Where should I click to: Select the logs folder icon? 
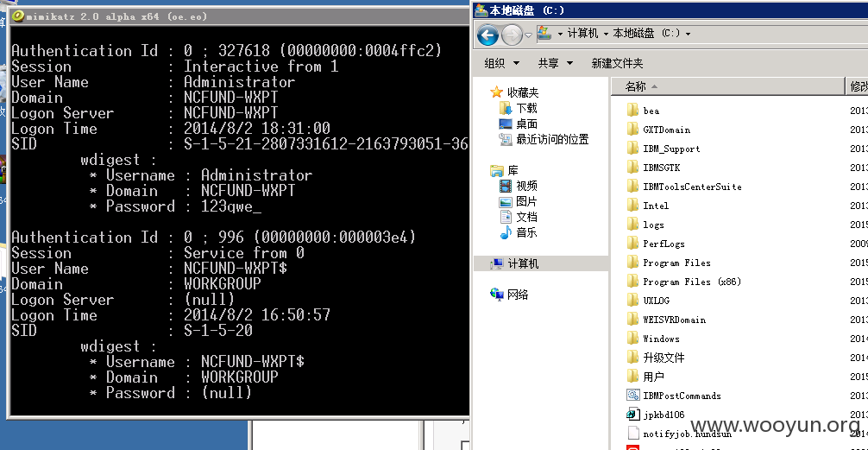click(633, 224)
